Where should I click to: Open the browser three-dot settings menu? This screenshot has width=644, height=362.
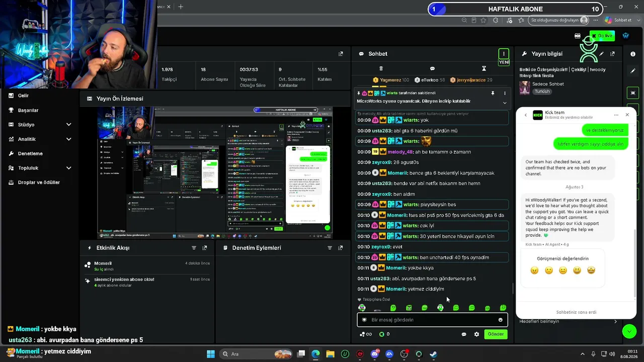[596, 20]
